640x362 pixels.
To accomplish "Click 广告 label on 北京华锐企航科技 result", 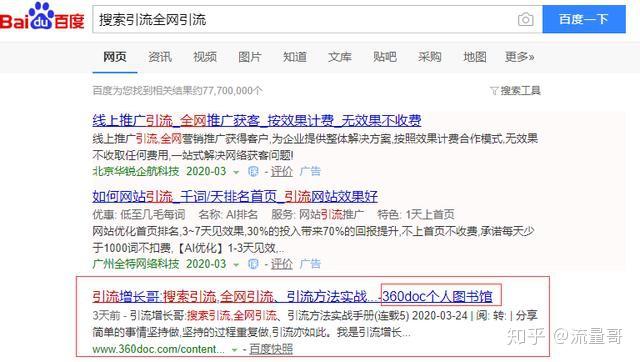I will 310,171.
